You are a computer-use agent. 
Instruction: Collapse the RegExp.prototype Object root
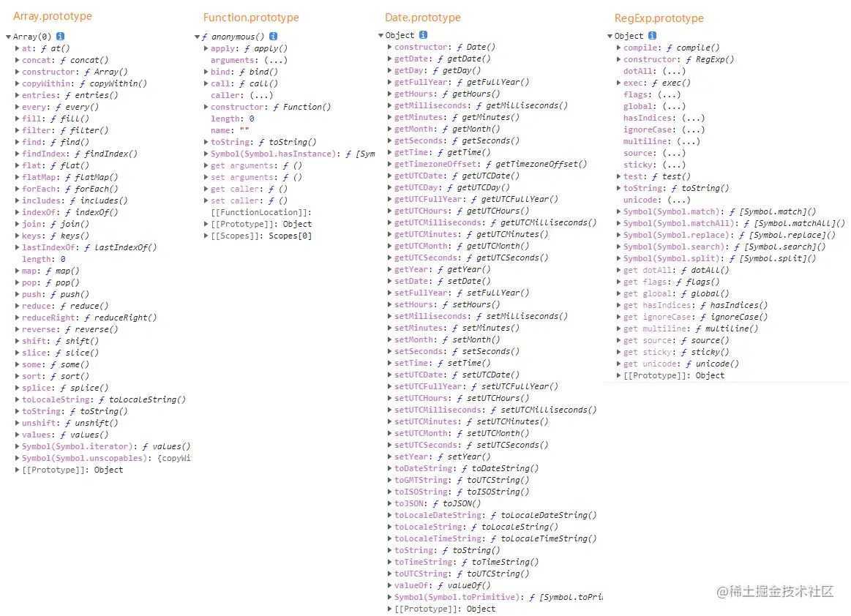[x=610, y=36]
